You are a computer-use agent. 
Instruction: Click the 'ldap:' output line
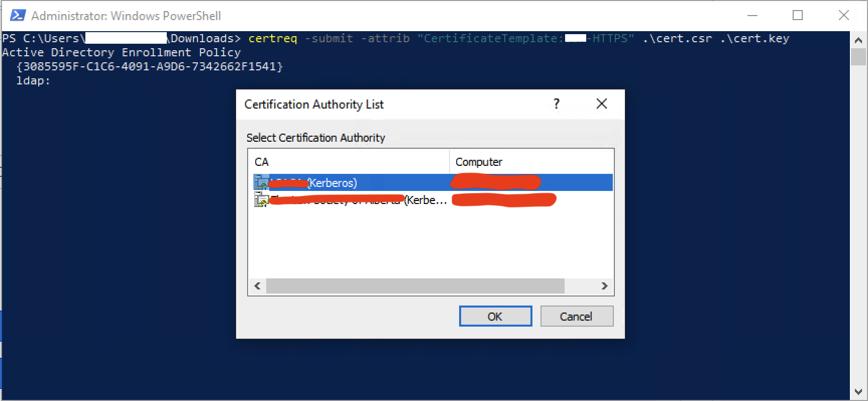tap(33, 80)
